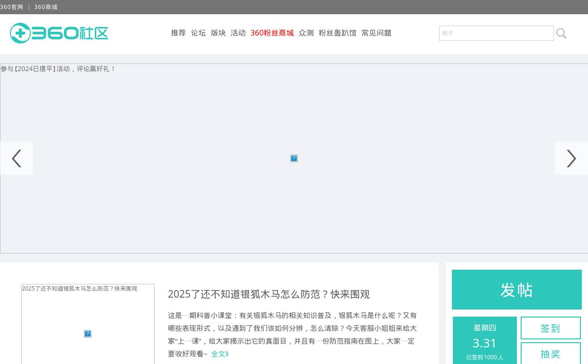Screen dimensions: 588x364
Task: Click the 银狐木马 article thumbnail
Action: [88, 324]
